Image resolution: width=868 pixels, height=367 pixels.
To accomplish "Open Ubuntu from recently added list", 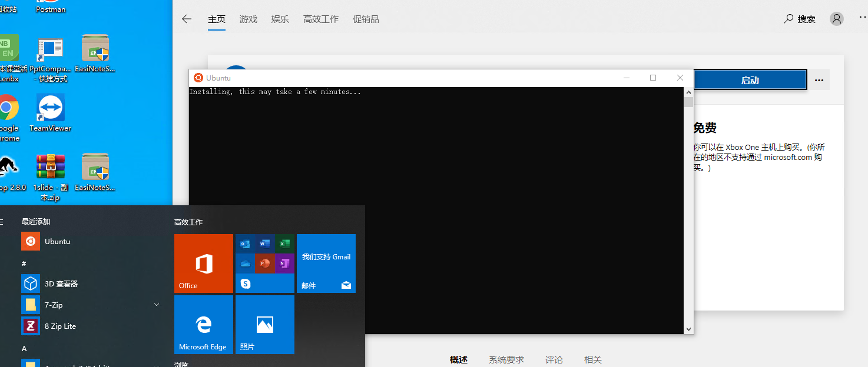I will (57, 241).
